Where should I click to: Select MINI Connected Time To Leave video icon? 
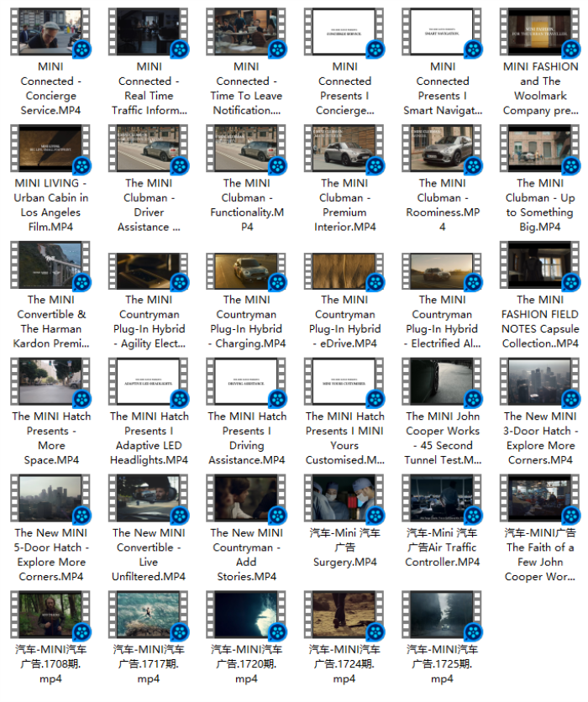pos(246,32)
